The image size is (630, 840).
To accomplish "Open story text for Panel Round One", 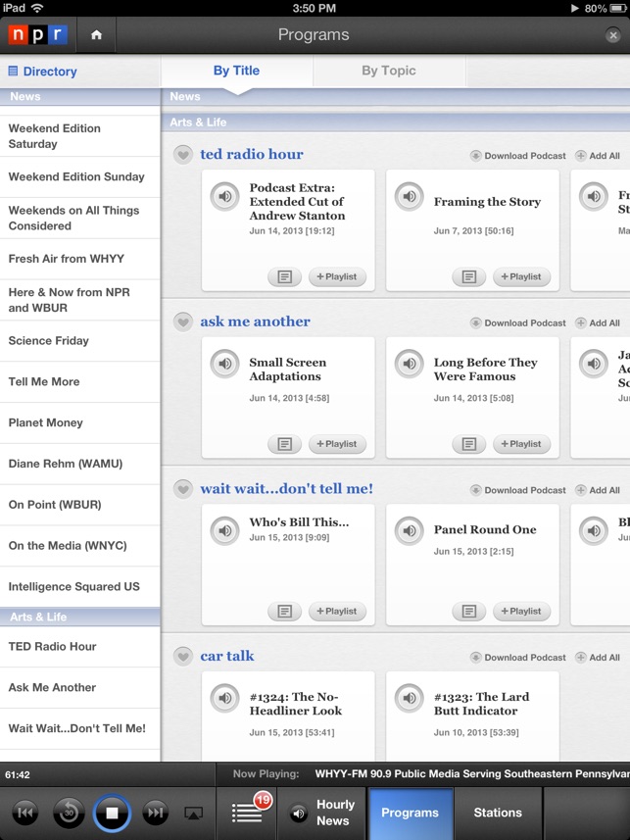I will (468, 612).
